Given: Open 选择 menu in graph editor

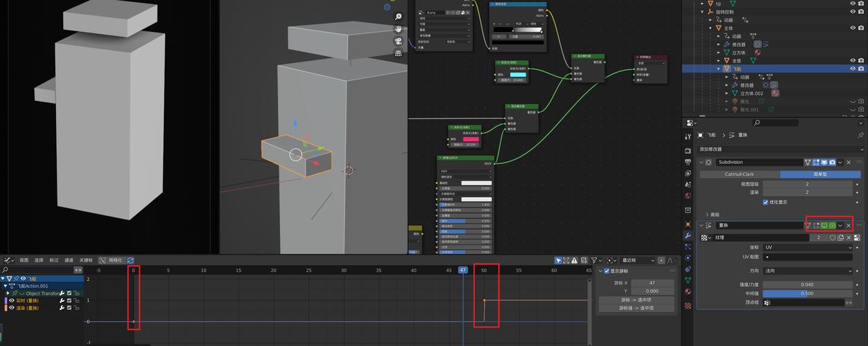Looking at the screenshot, I should click(x=39, y=260).
